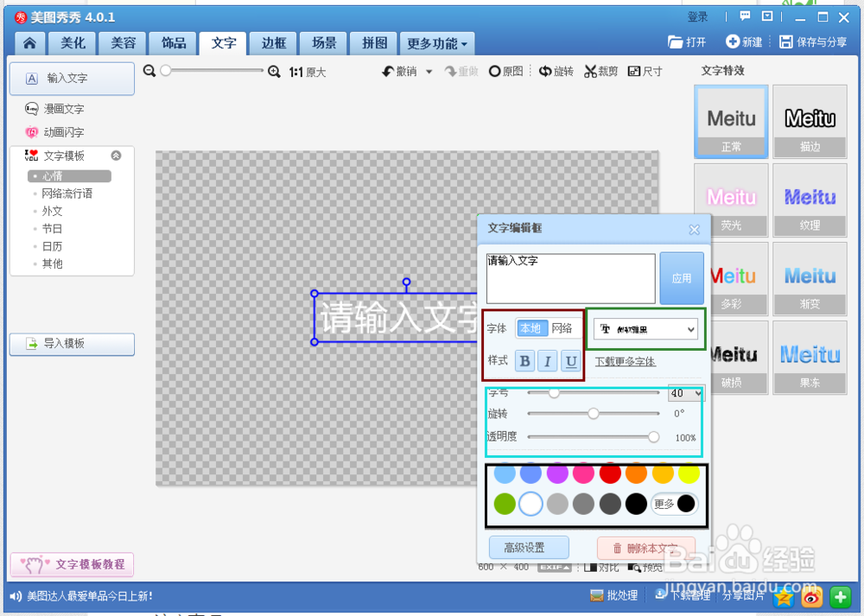The image size is (864, 616).
Task: Select the 其他 template category
Action: pyautogui.click(x=52, y=264)
